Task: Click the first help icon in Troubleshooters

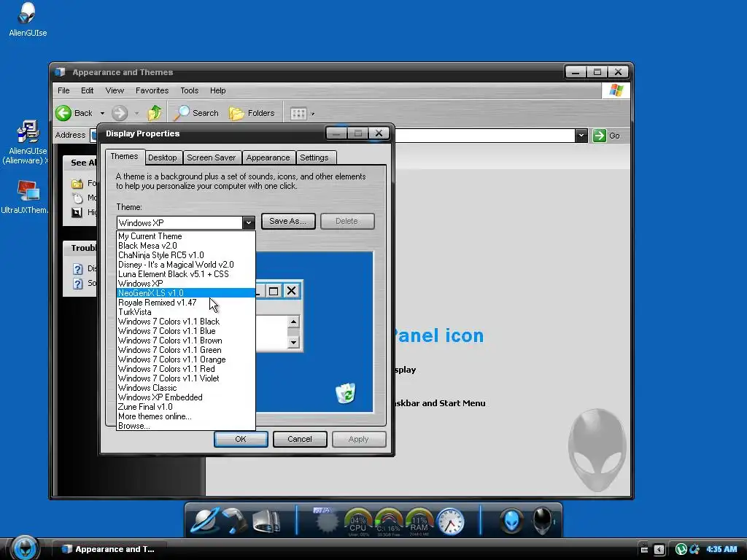Action: [x=77, y=269]
